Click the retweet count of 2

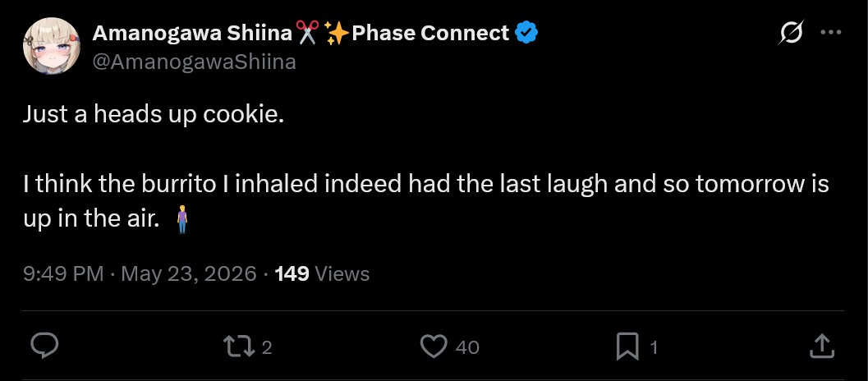266,348
